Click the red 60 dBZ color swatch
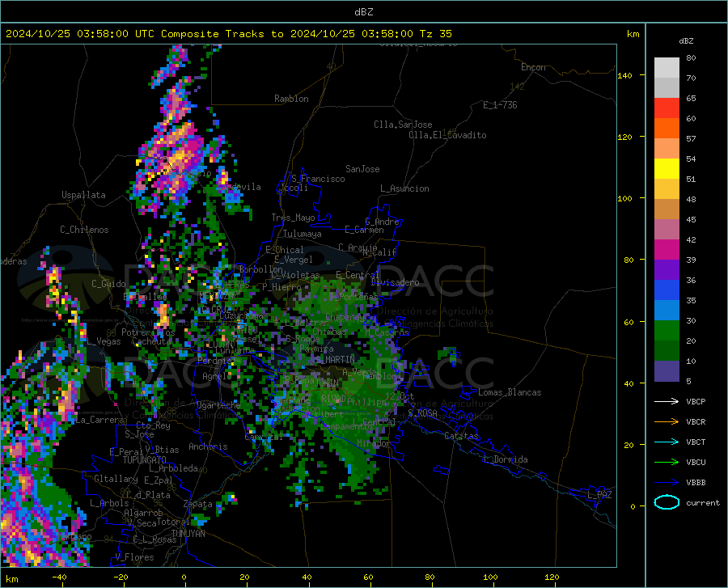Viewport: 728px width, 588px height. (667, 108)
